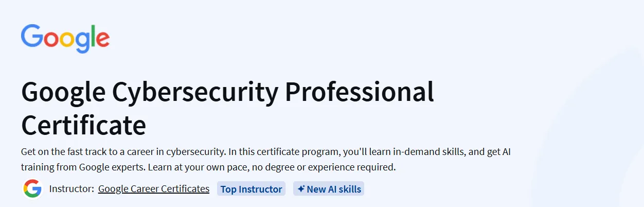Click the round Google G instructor avatar
Image resolution: width=644 pixels, height=207 pixels.
32,189
